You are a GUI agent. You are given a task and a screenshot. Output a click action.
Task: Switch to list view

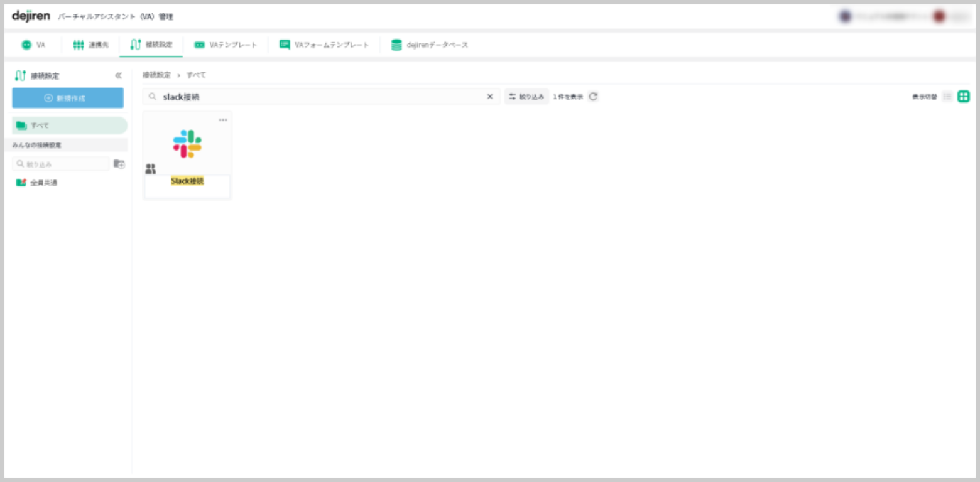(947, 97)
